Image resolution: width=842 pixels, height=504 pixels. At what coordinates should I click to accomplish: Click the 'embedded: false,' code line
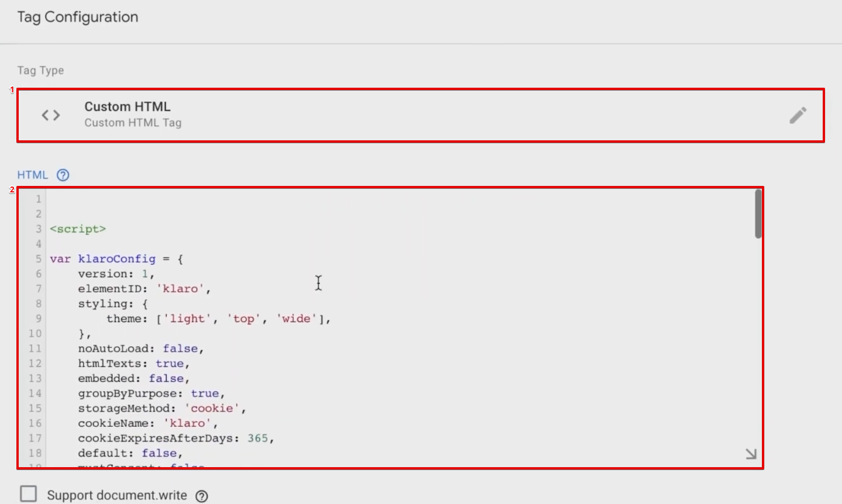tap(134, 379)
